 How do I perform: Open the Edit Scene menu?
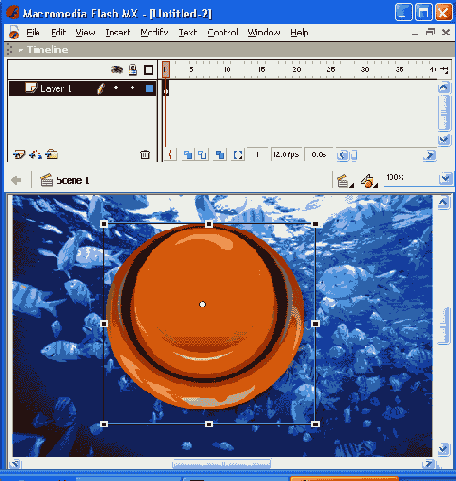point(345,181)
